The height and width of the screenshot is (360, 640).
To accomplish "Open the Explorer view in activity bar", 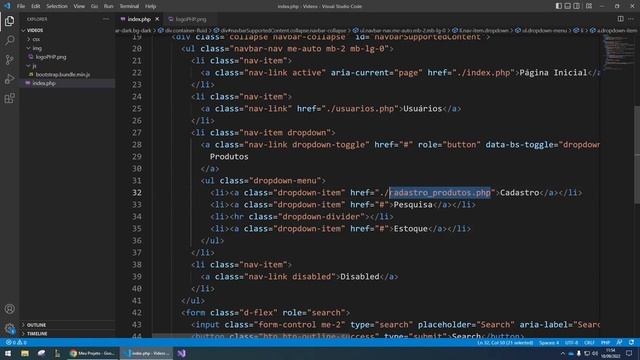I will click(9, 21).
